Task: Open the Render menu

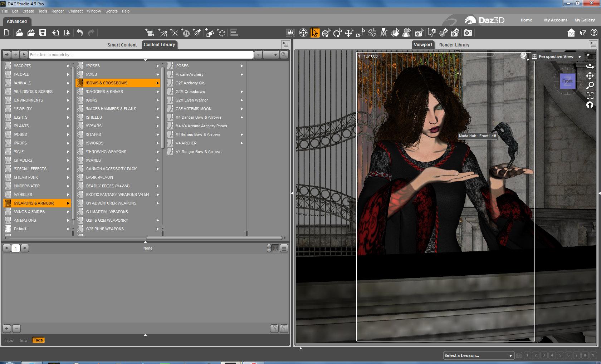Action: click(x=58, y=11)
